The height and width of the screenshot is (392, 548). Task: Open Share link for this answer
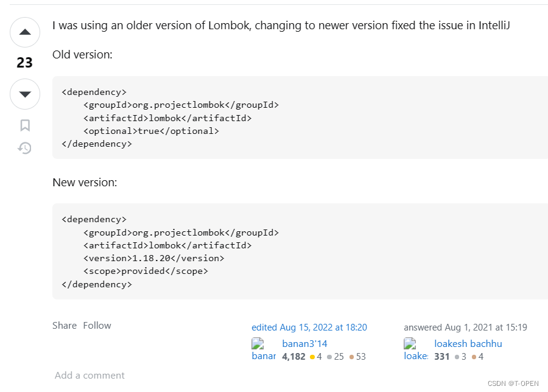point(65,325)
